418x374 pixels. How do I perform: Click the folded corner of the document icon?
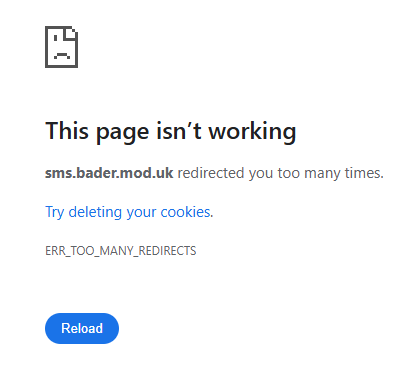point(71,33)
